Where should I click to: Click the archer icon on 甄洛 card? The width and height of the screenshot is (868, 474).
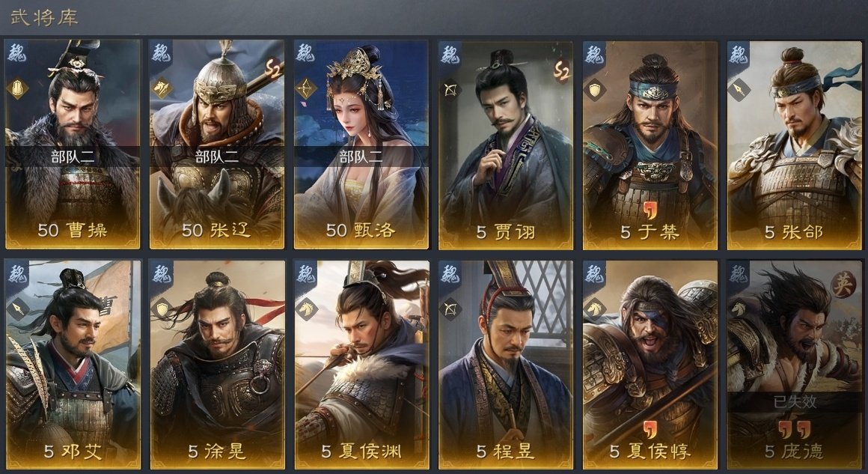(x=306, y=89)
